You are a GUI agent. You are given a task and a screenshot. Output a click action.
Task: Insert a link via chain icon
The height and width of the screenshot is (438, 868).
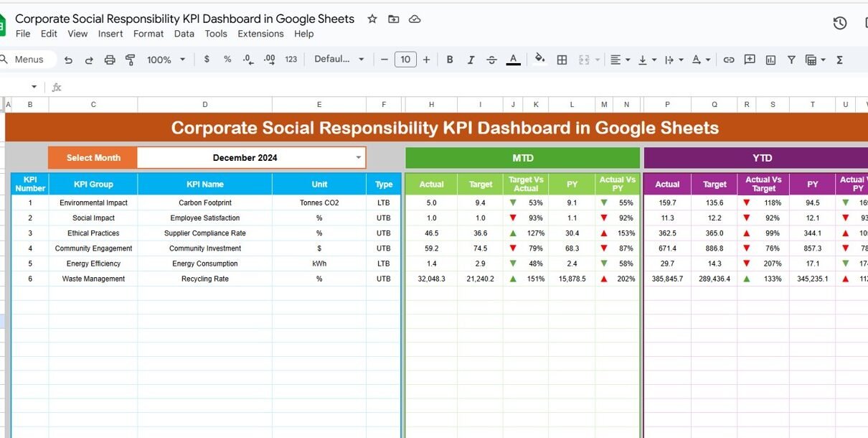(728, 60)
